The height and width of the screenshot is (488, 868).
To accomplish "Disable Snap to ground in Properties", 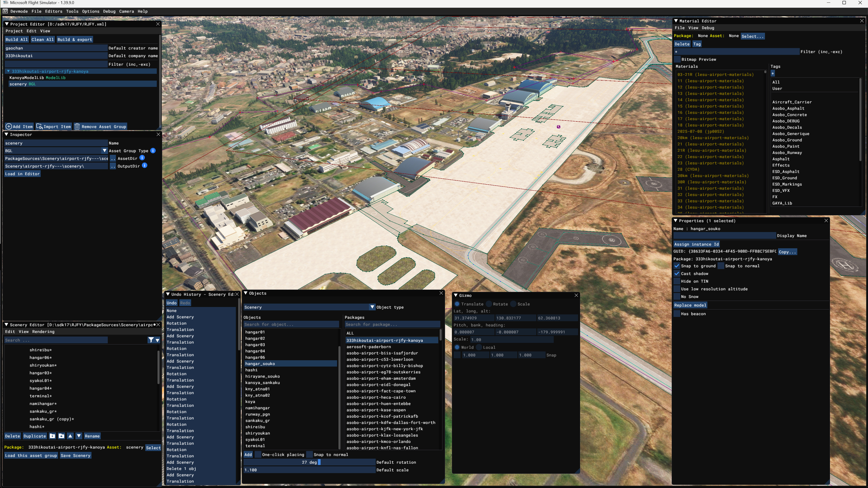I will coord(677,266).
